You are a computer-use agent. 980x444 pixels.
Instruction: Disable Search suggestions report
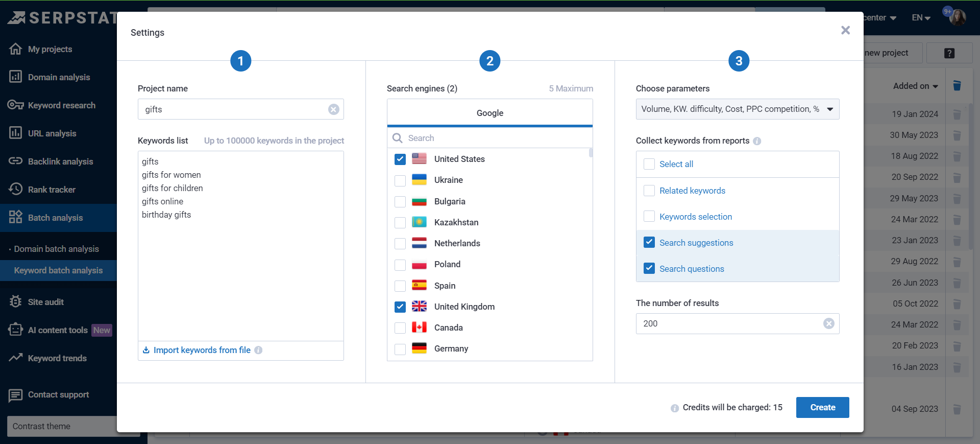(x=649, y=242)
